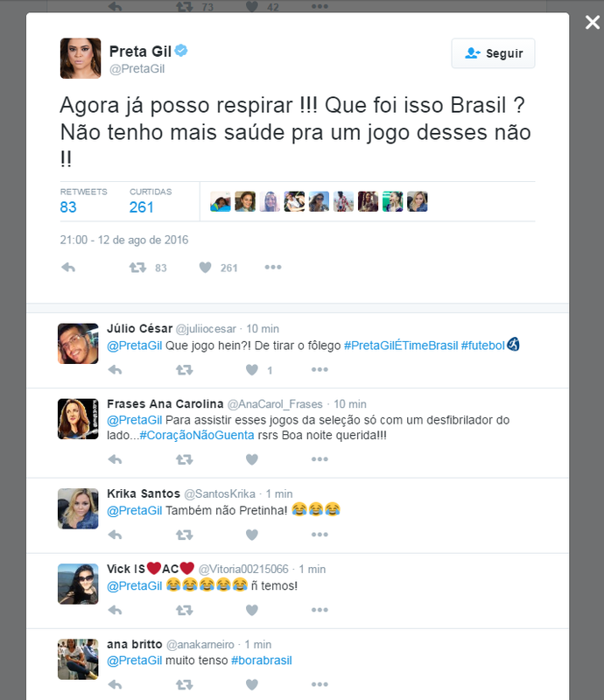Retweet Júlio César's reply
The height and width of the screenshot is (700, 604).
[x=184, y=369]
